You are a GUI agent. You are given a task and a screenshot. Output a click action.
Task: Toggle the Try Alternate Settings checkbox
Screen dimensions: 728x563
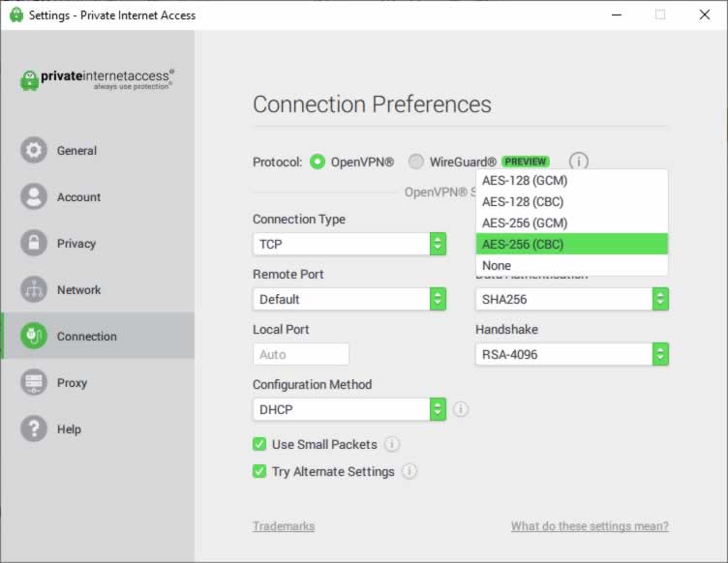[x=259, y=471]
